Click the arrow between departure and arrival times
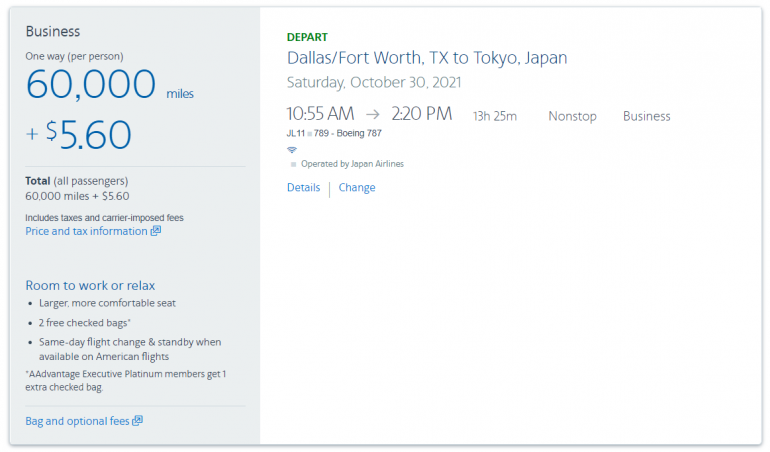770x452 pixels. pyautogui.click(x=372, y=114)
